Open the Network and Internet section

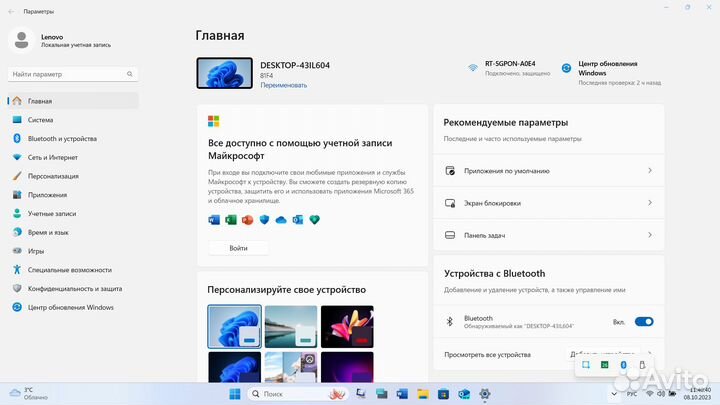[x=52, y=157]
